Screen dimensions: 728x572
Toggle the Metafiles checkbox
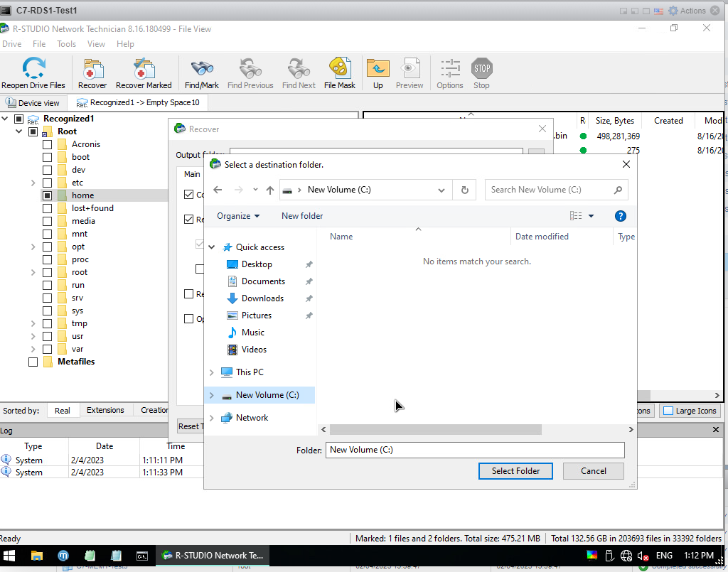point(33,362)
